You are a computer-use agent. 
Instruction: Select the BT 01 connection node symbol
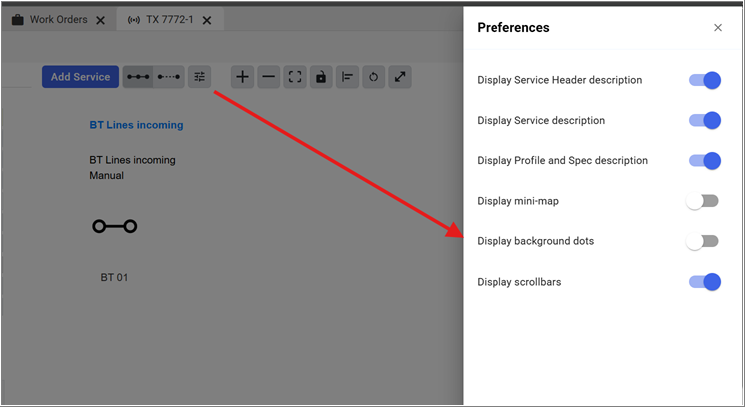pyautogui.click(x=115, y=226)
